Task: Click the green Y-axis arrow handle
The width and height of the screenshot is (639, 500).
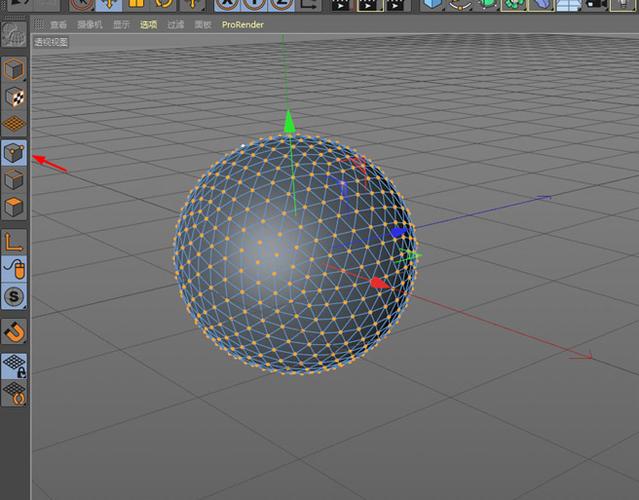Action: click(x=289, y=122)
